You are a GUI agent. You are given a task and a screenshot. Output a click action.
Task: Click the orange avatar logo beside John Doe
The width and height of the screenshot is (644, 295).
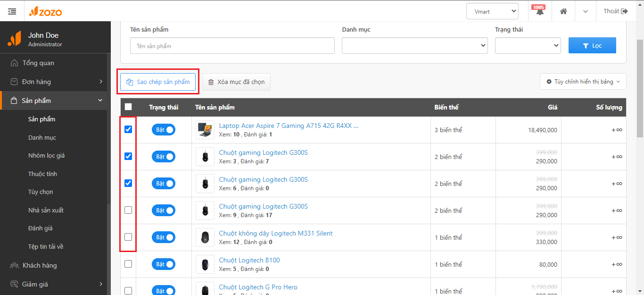point(14,39)
